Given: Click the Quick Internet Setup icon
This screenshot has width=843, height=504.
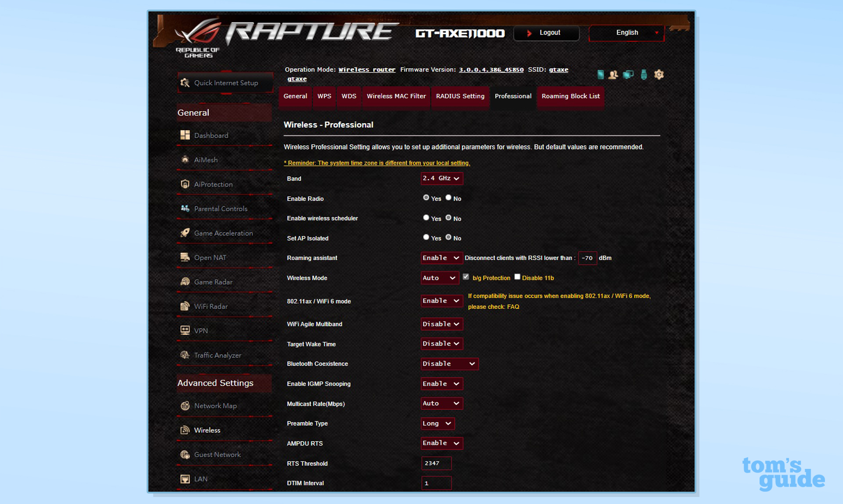Looking at the screenshot, I should pyautogui.click(x=185, y=83).
